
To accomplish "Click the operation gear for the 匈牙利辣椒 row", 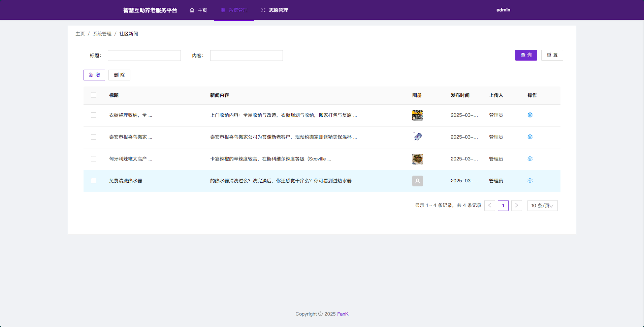I will tap(530, 159).
